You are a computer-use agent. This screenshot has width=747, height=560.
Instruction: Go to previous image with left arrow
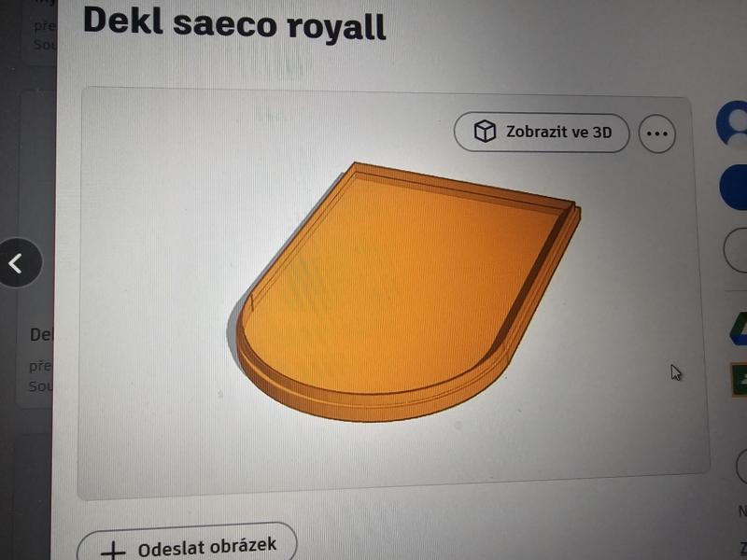tap(19, 262)
